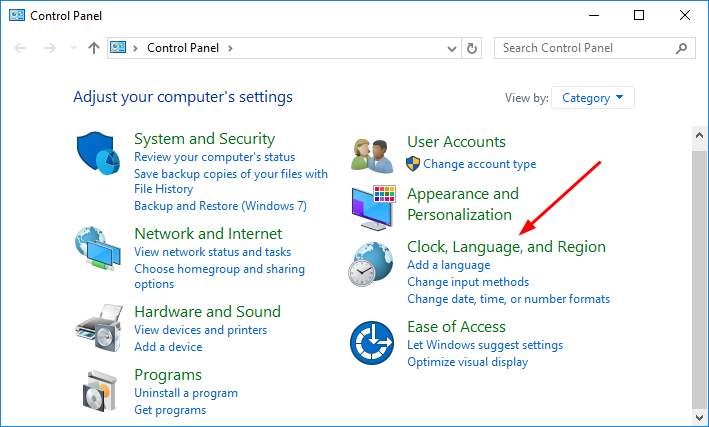The image size is (709, 427).
Task: Click the search magnifier icon
Action: click(x=681, y=48)
